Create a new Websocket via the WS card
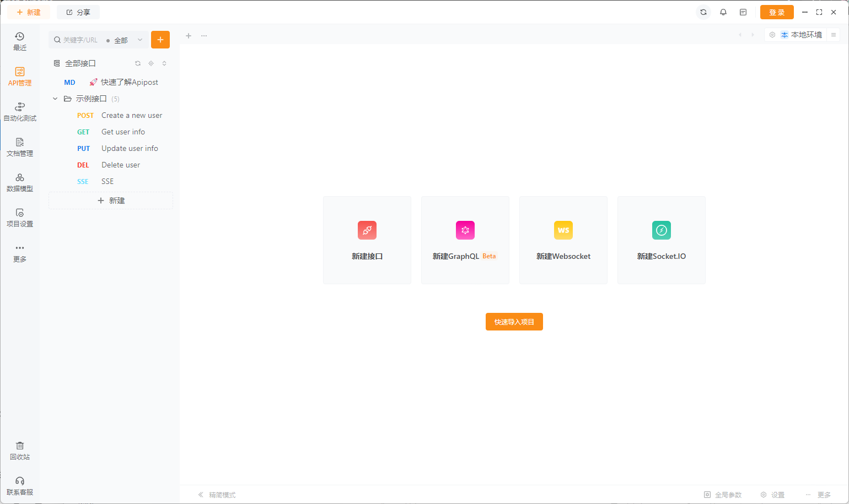The width and height of the screenshot is (849, 504). tap(563, 240)
